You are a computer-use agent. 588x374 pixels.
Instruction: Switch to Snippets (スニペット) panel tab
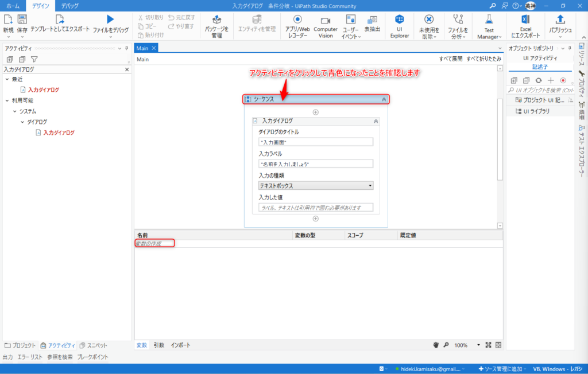[x=94, y=345]
